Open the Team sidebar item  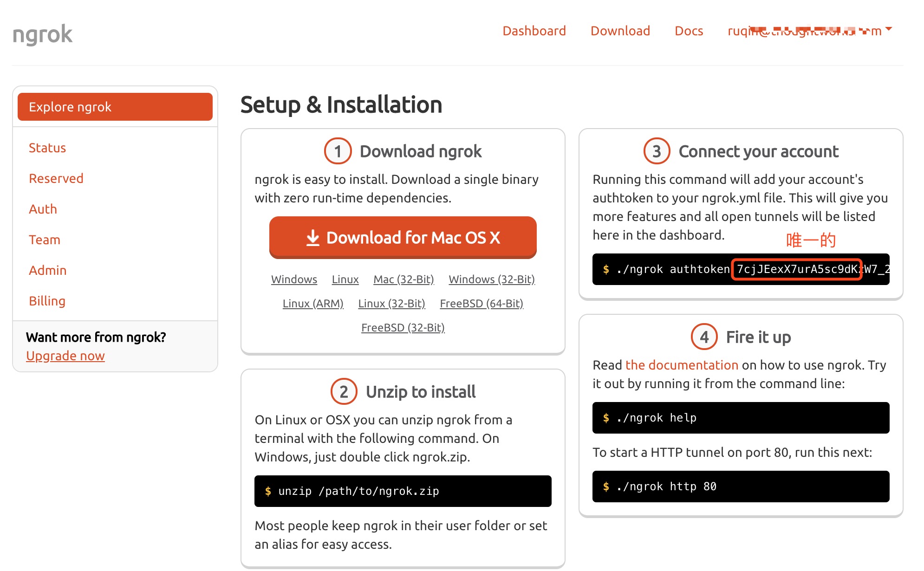(45, 240)
